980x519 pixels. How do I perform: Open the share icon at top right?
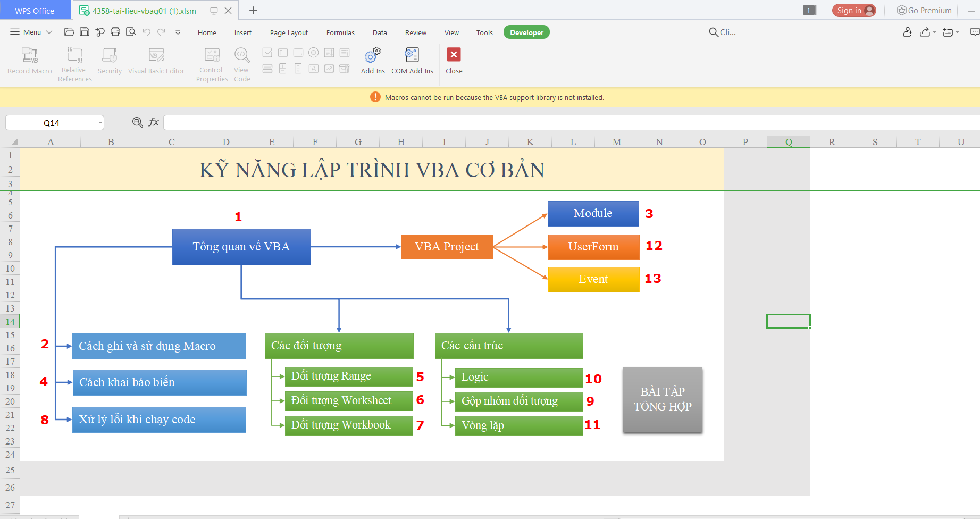pyautogui.click(x=925, y=32)
